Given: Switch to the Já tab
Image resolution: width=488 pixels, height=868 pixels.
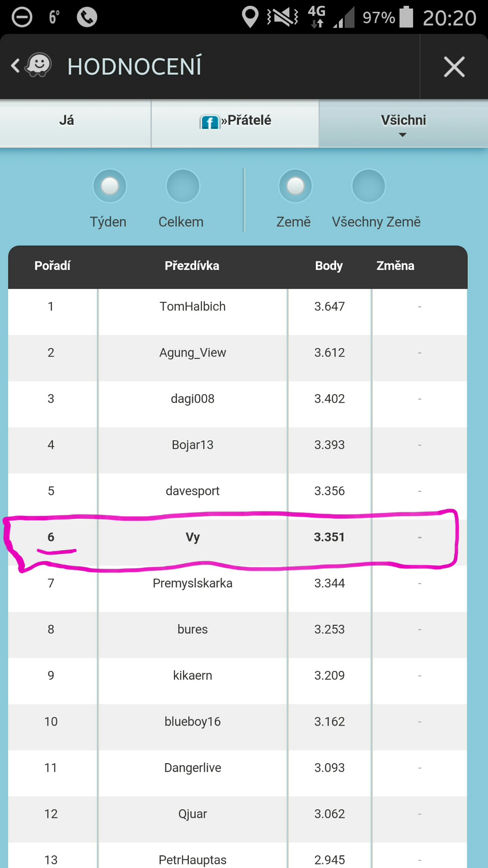Looking at the screenshot, I should click(66, 120).
